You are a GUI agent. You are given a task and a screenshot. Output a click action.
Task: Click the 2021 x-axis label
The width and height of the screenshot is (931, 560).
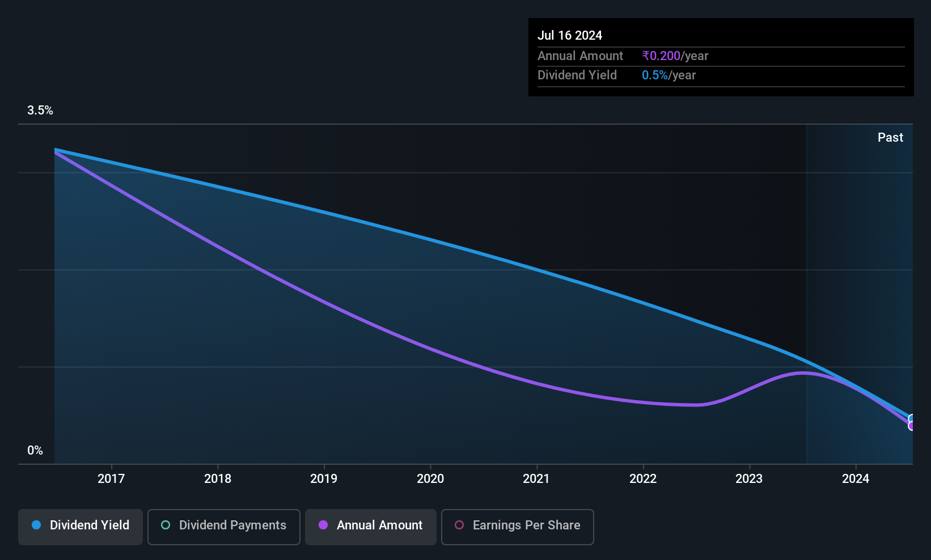536,479
